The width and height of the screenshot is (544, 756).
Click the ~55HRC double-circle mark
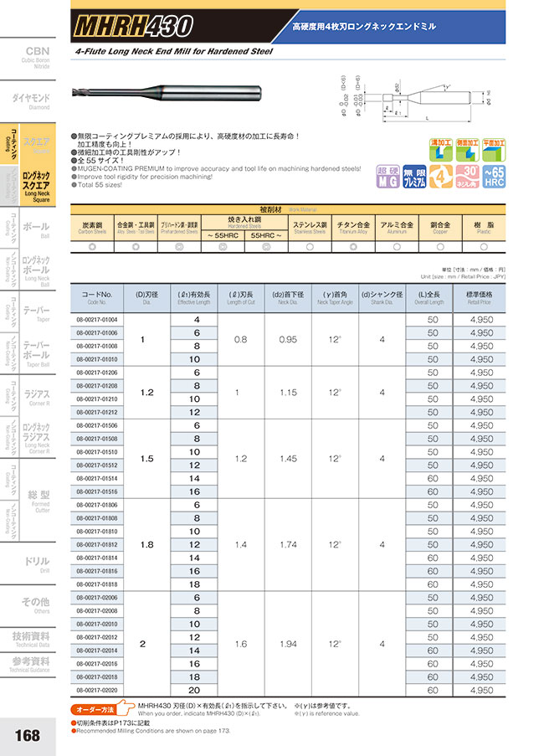pyautogui.click(x=223, y=247)
